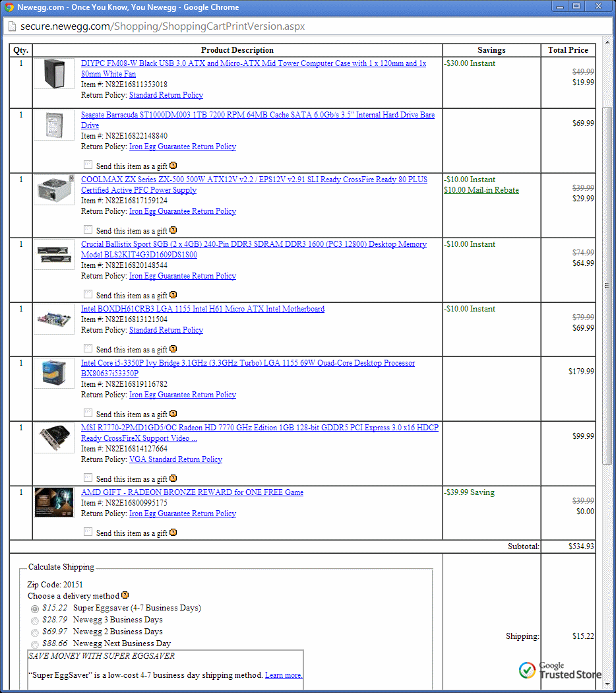Click the -$39.99 Saving text
This screenshot has height=693, width=616.
[x=470, y=492]
